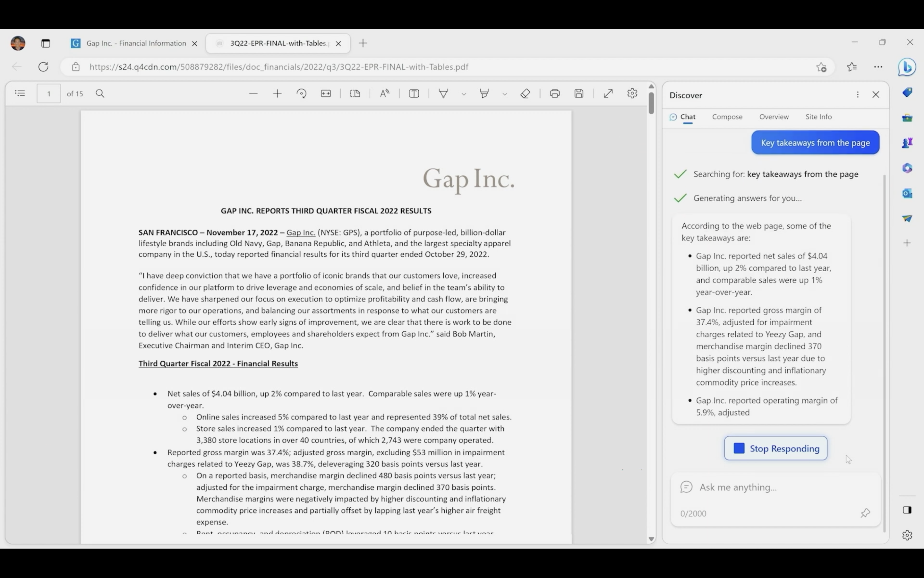Open Outlook in the sidebar
924x578 pixels.
pyautogui.click(x=907, y=193)
